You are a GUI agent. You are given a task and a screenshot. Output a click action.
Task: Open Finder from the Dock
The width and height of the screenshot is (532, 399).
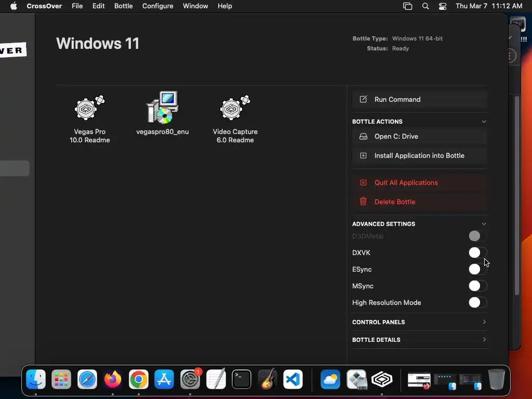[36, 379]
